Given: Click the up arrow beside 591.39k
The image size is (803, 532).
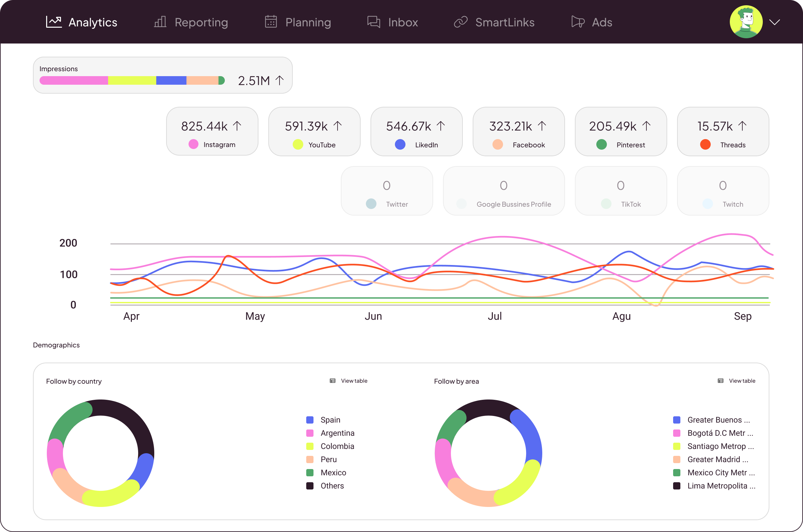Looking at the screenshot, I should tap(338, 126).
